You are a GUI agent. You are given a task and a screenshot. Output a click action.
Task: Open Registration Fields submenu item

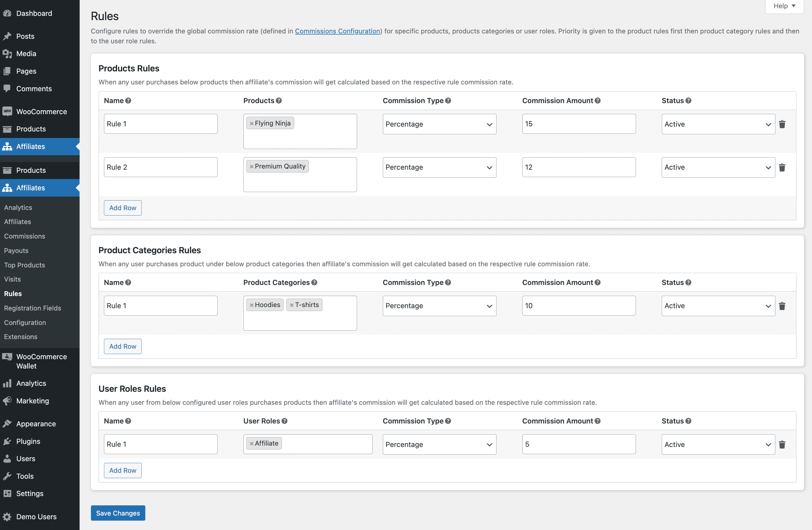click(32, 308)
